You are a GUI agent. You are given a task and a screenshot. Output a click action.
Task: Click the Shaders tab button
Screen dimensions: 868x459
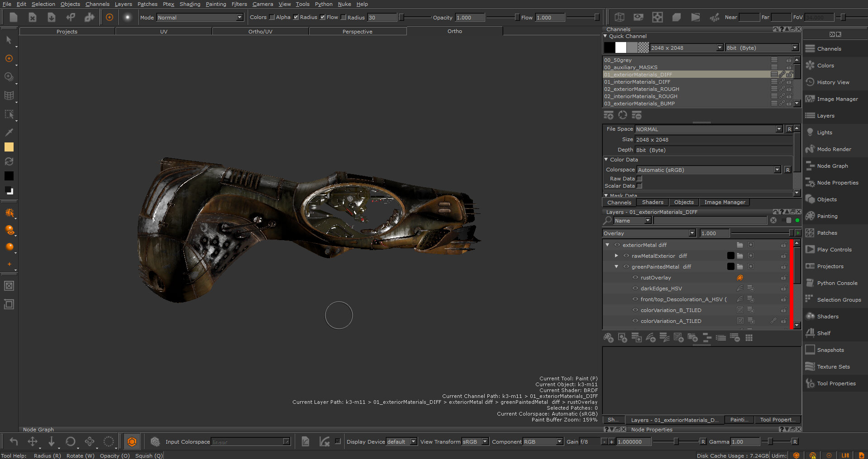(652, 202)
